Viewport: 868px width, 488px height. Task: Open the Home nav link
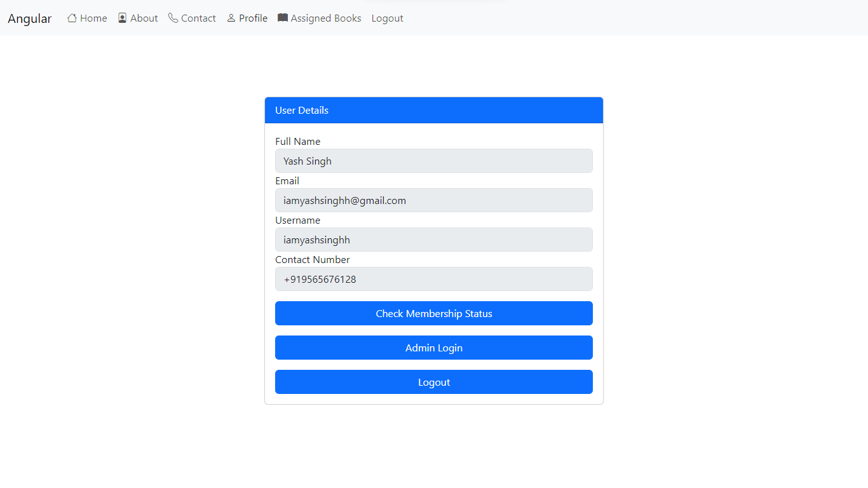tap(93, 18)
